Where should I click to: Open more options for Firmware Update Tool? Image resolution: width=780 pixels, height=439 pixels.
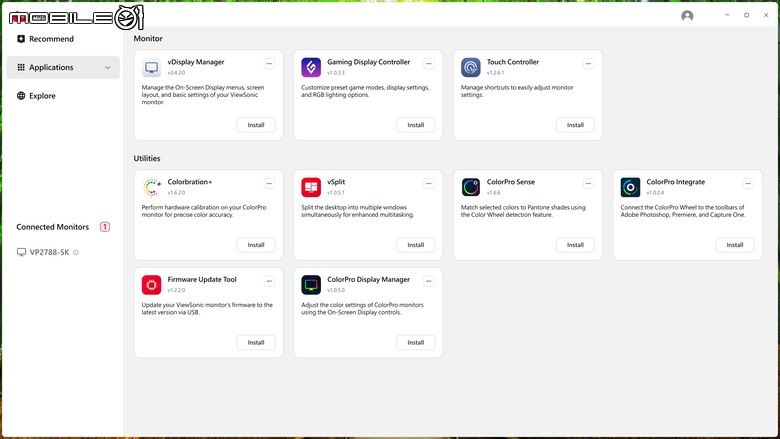[269, 281]
